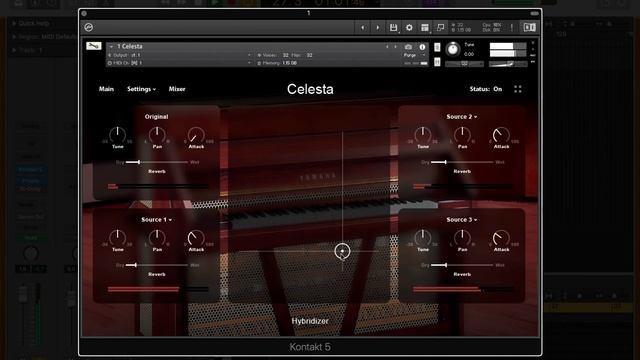This screenshot has width=640, height=360.
Task: Open the Source 2 dropdown
Action: pyautogui.click(x=462, y=117)
